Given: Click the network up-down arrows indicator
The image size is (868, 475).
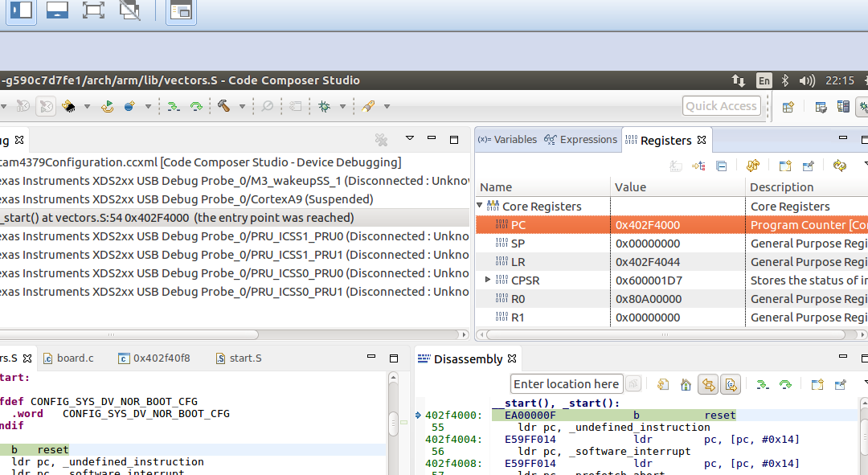Looking at the screenshot, I should point(738,80).
